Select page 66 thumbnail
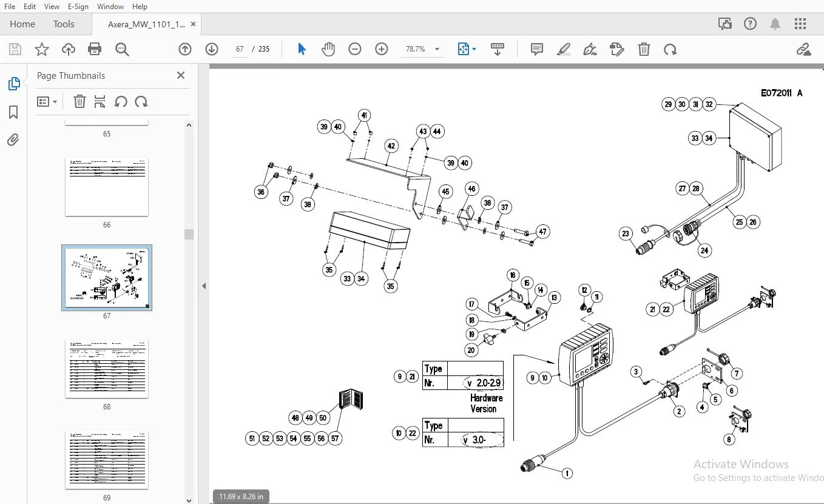824x504 pixels. (x=107, y=187)
